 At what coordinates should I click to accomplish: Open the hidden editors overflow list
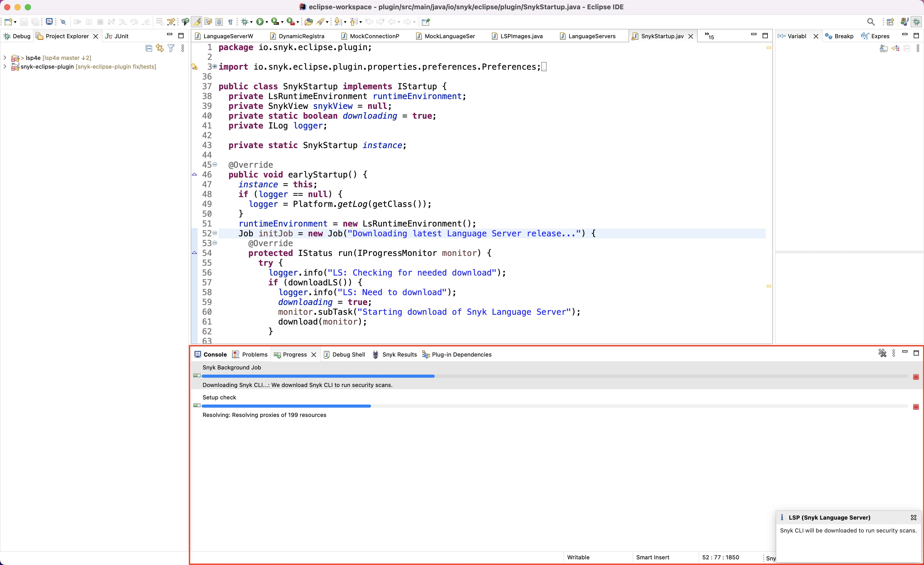click(709, 36)
